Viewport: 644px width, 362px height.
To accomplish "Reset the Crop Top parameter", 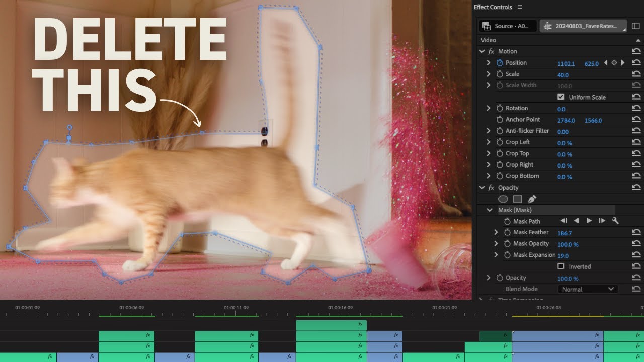I will point(636,153).
